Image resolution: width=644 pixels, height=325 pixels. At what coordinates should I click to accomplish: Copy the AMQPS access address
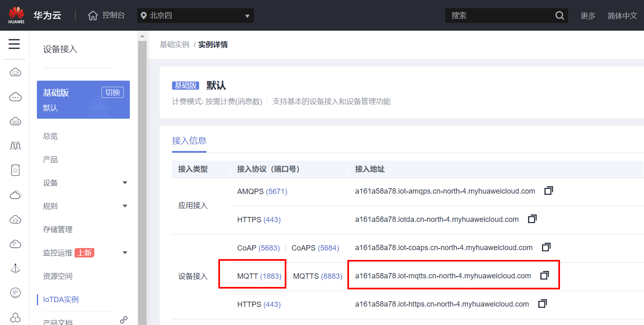pos(549,191)
